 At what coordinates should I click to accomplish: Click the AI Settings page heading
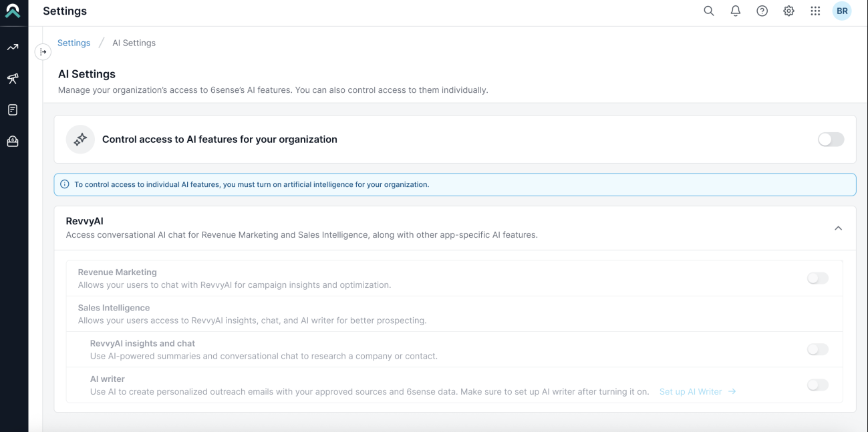click(x=87, y=74)
